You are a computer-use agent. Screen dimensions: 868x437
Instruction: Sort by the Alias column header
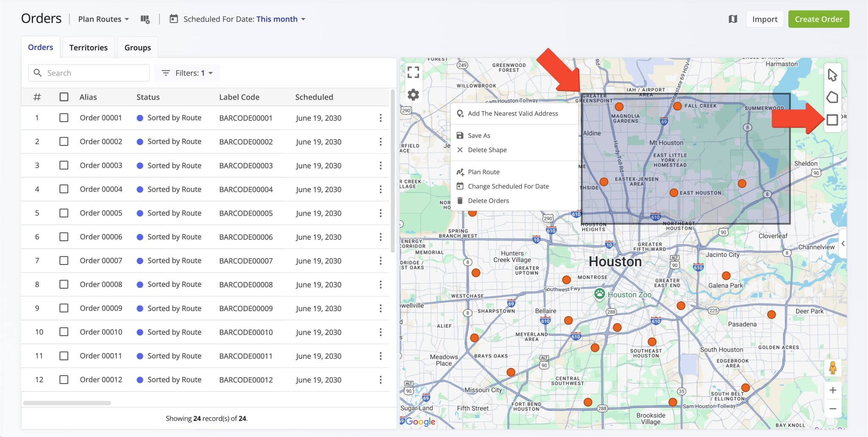[x=88, y=97]
